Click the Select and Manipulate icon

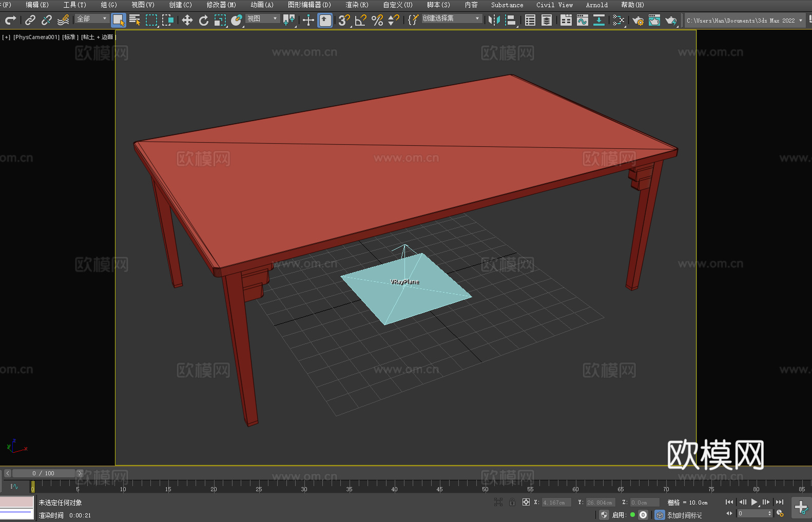[308, 20]
